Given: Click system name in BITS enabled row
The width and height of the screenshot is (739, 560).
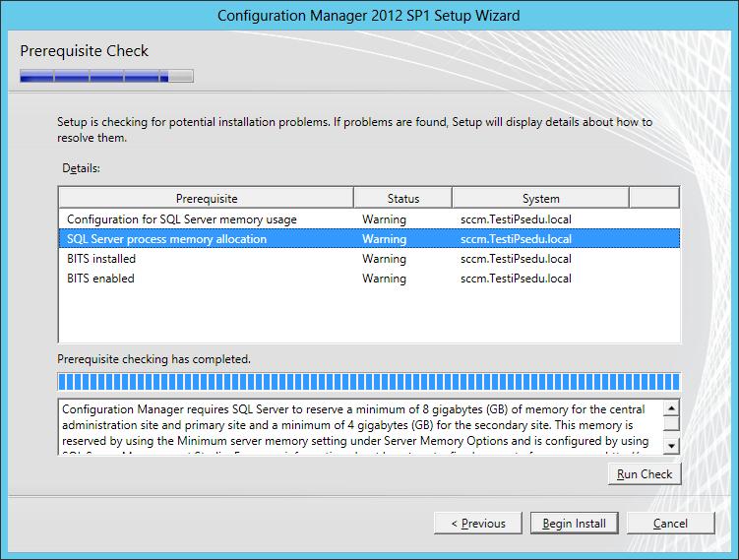Looking at the screenshot, I should pyautogui.click(x=516, y=279).
